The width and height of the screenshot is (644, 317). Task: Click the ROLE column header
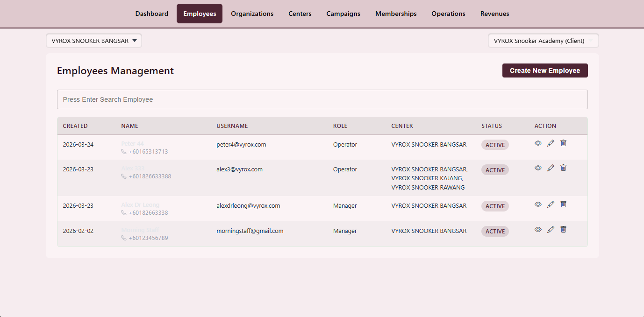coord(340,126)
